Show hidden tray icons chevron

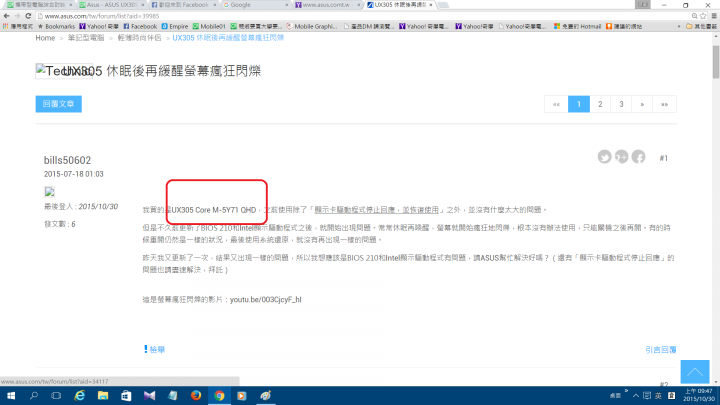click(636, 395)
